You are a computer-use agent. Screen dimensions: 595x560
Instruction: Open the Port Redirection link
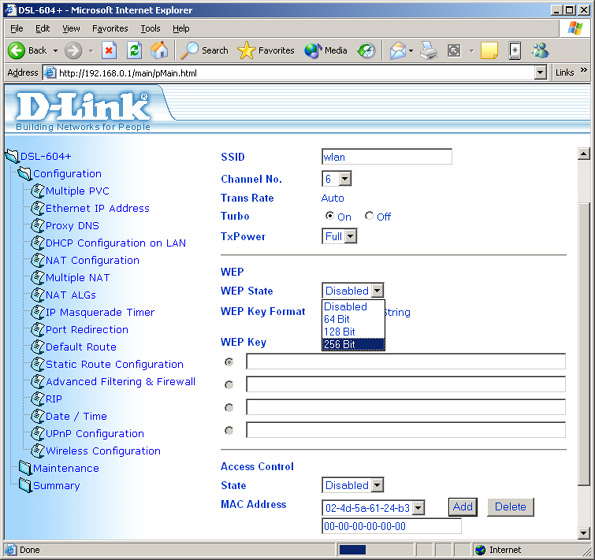pos(87,329)
